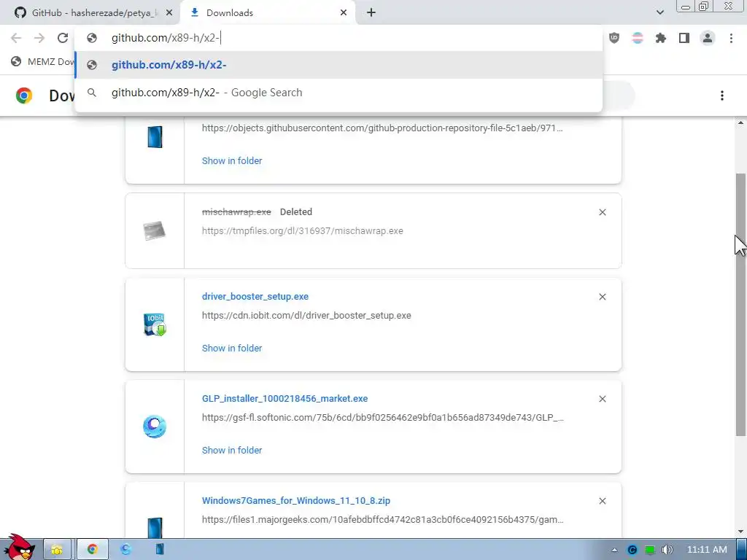The image size is (747, 560).
Task: Open the files1.majorgeeks.com source URL
Action: [383, 520]
